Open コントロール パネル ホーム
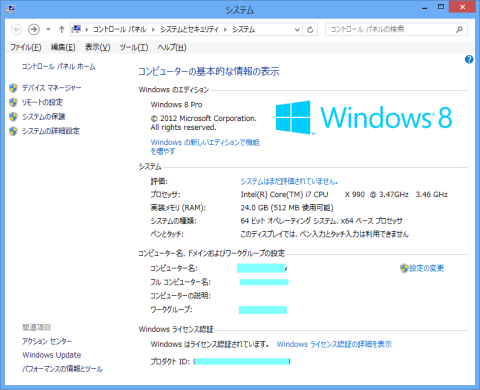 [58, 67]
